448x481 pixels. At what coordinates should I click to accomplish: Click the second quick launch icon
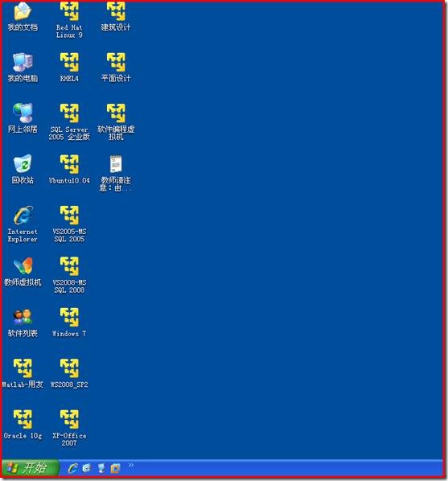point(87,468)
